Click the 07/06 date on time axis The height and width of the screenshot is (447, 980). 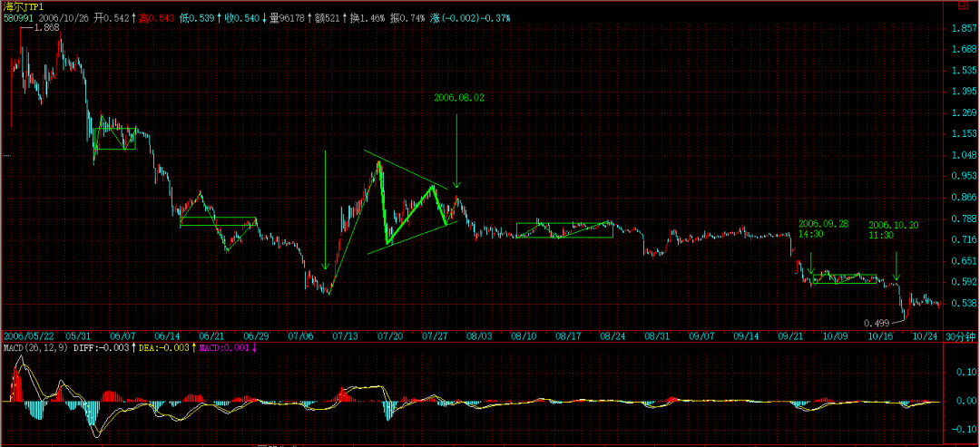[300, 335]
